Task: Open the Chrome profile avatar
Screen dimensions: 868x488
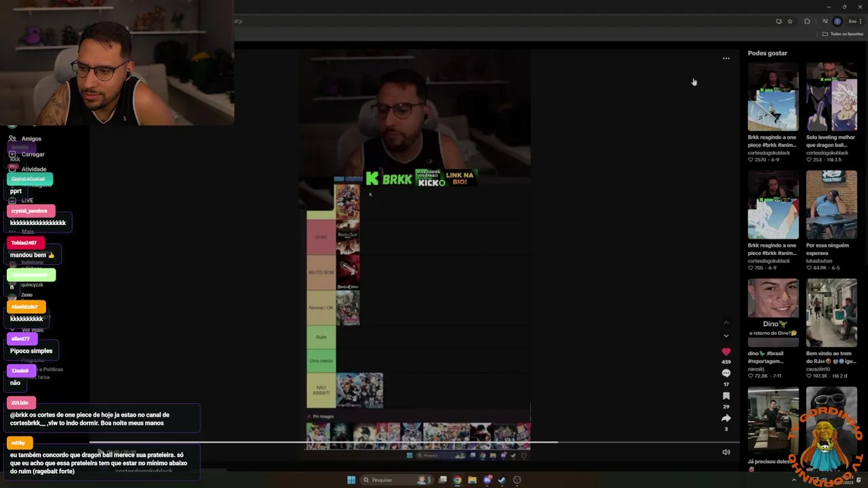Action: click(x=837, y=21)
